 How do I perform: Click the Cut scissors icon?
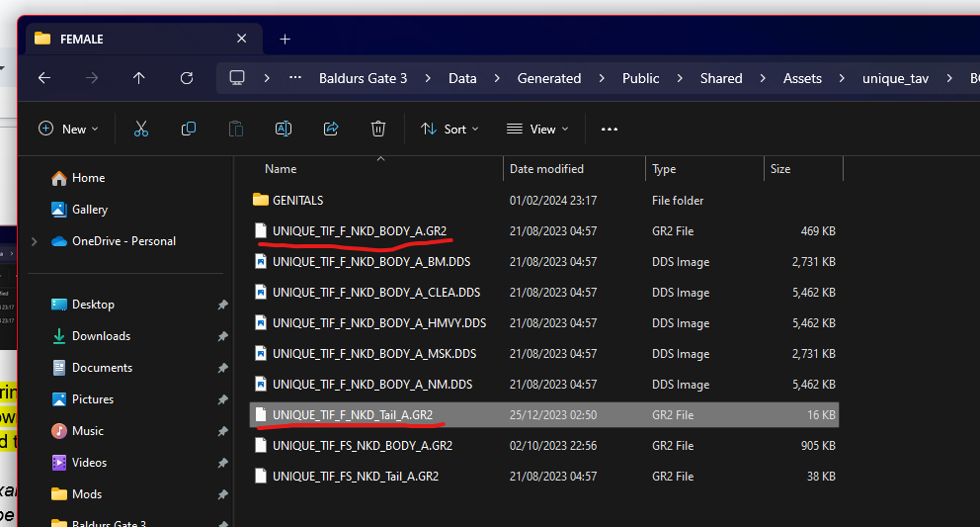point(140,129)
